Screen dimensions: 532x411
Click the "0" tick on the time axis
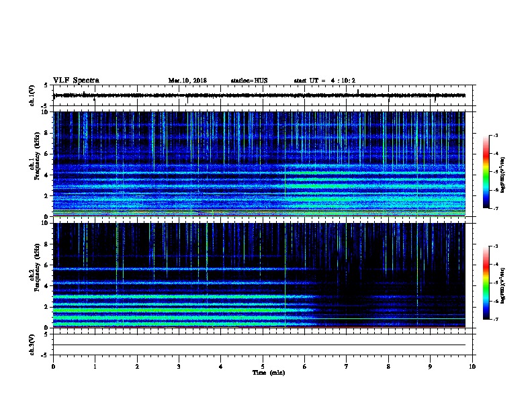[53, 367]
